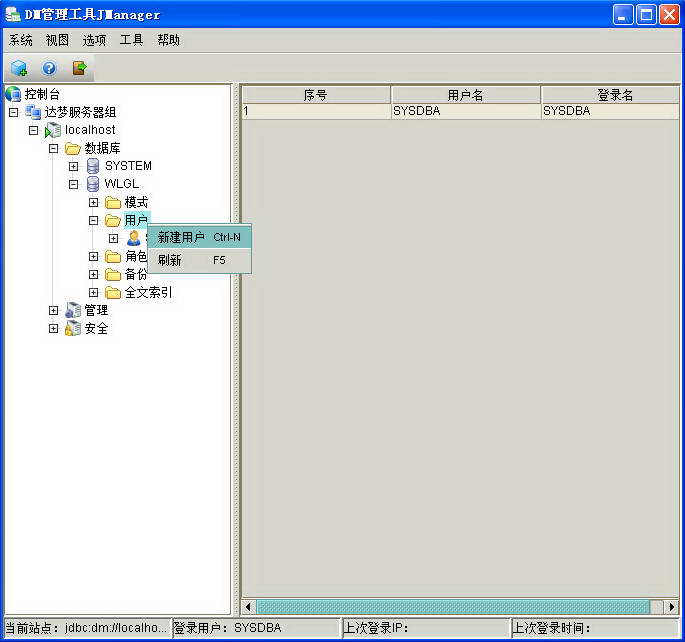The height and width of the screenshot is (642, 685).
Task: Click the localhost server icon
Action: coord(53,130)
